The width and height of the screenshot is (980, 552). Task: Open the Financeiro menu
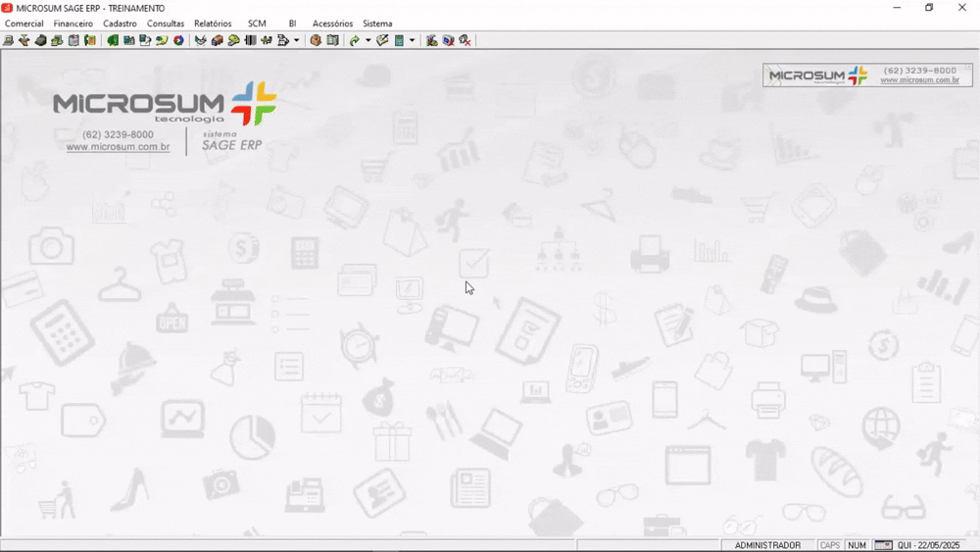[73, 24]
